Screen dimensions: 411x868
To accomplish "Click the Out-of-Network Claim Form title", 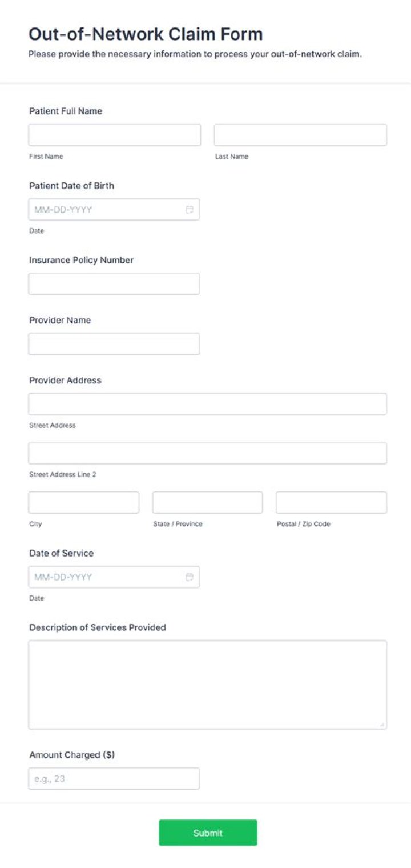I will coord(146,34).
